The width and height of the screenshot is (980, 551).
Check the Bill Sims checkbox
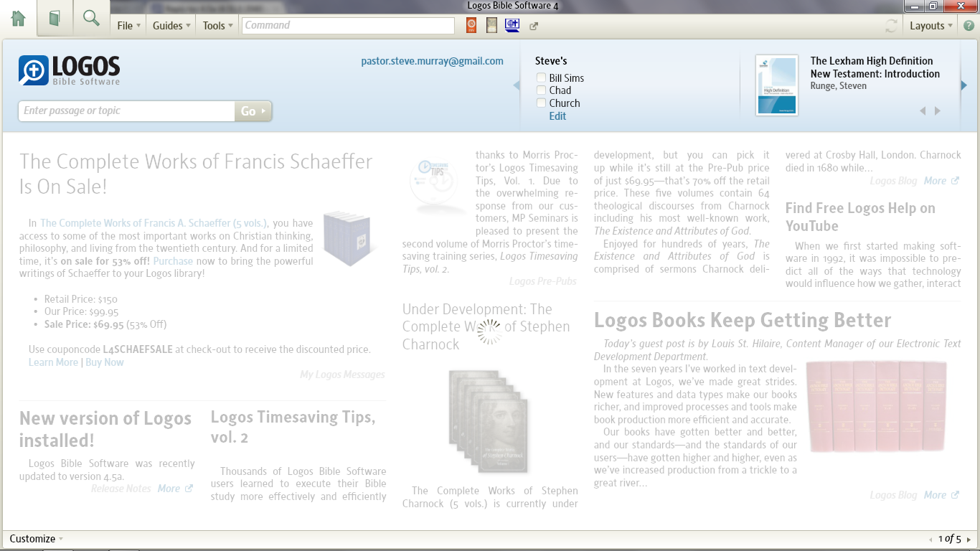pyautogui.click(x=541, y=77)
